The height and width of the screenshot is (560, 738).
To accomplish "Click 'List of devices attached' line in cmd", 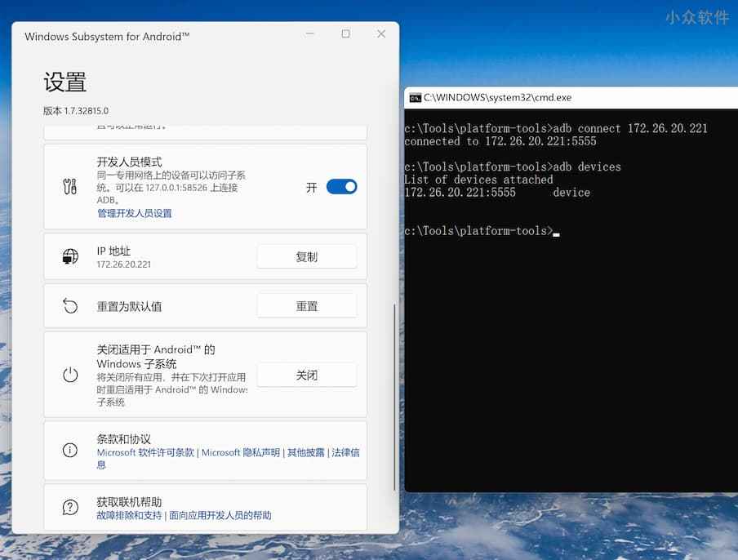I will tap(478, 180).
